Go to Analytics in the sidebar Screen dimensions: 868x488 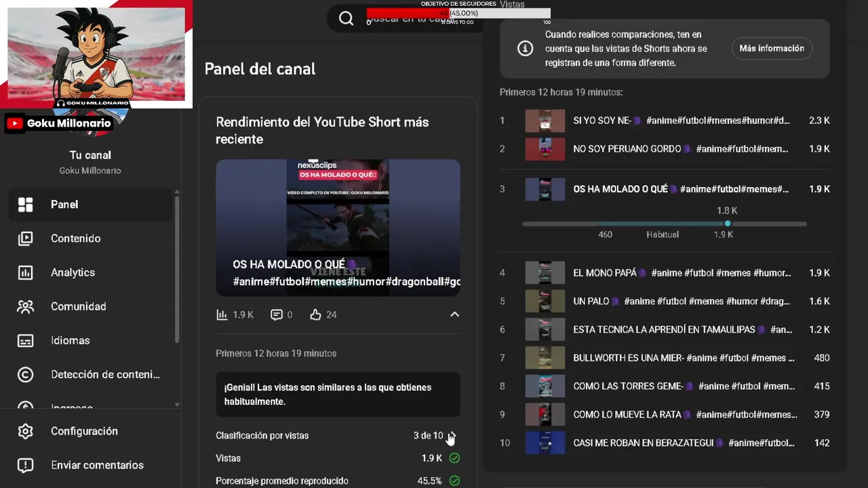pyautogui.click(x=90, y=272)
